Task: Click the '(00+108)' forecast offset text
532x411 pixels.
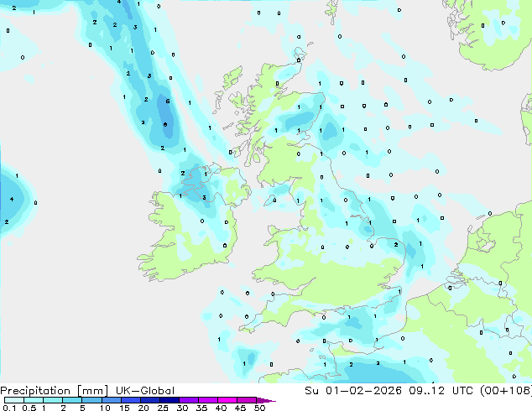Action: (x=506, y=391)
